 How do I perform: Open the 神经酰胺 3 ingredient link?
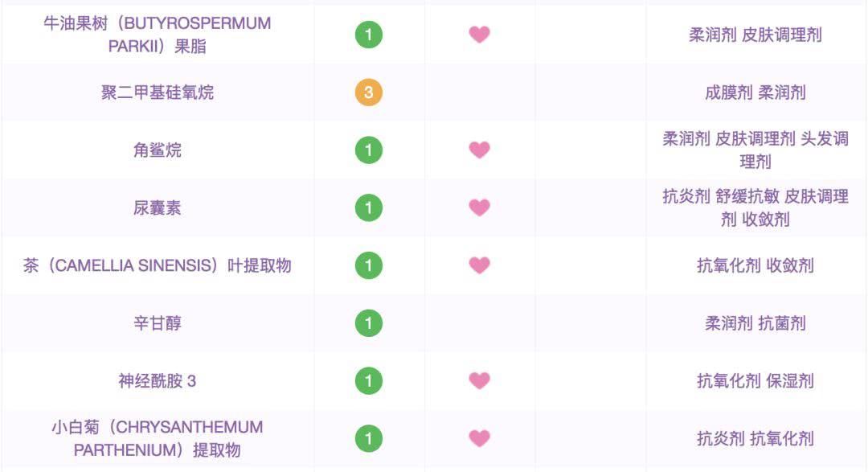coord(158,381)
